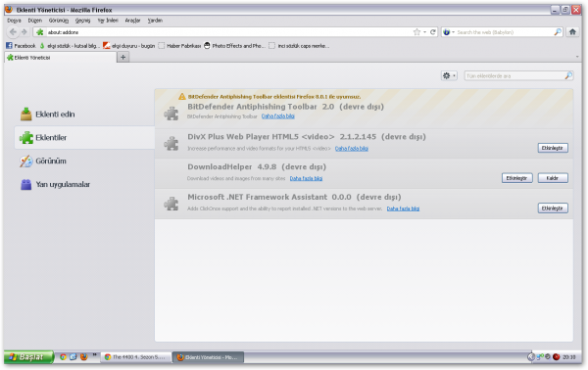The height and width of the screenshot is (370, 588).
Task: Click the add-on search magnifier icon
Action: click(x=568, y=75)
